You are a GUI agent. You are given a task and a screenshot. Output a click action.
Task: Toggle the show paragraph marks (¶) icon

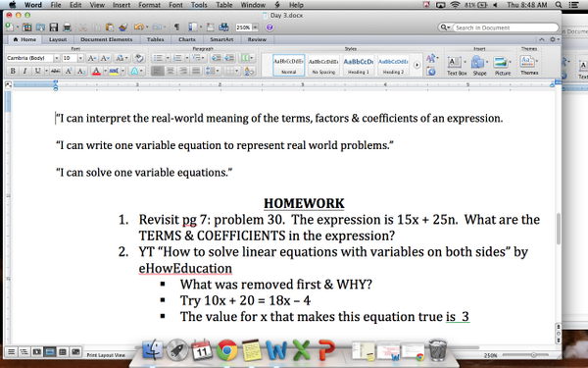click(x=176, y=27)
